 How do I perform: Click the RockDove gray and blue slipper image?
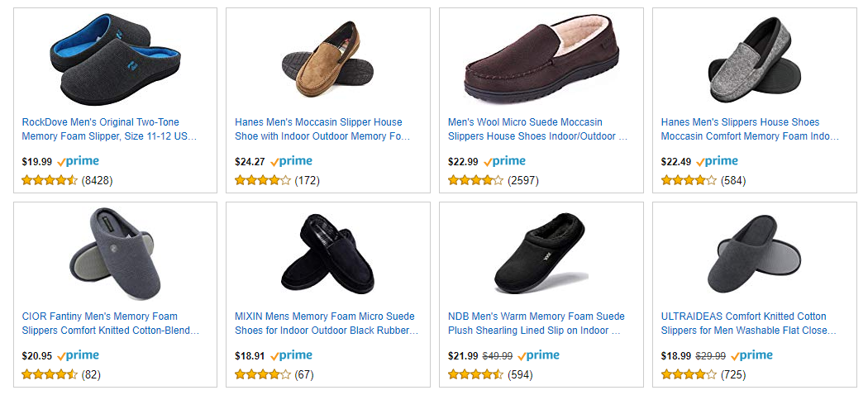(x=115, y=63)
